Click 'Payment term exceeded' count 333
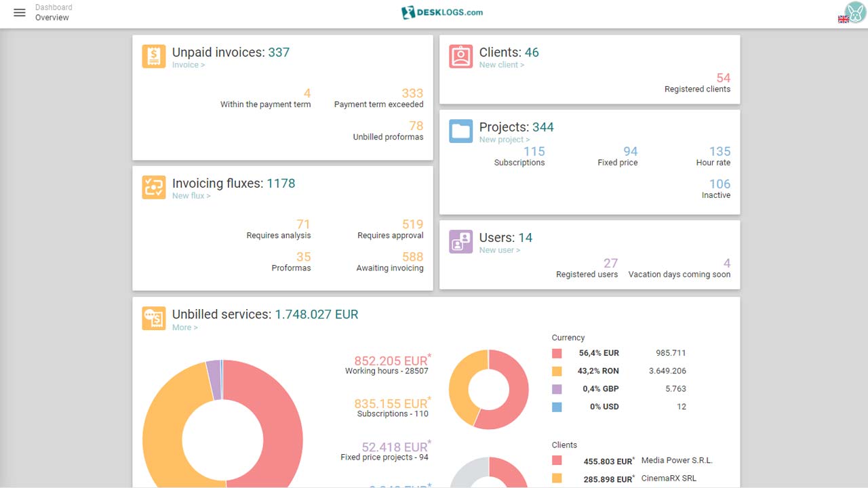The width and height of the screenshot is (868, 488). [412, 93]
